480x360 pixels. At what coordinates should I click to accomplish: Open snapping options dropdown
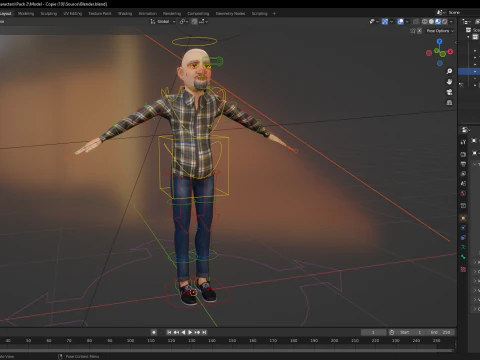coord(204,21)
